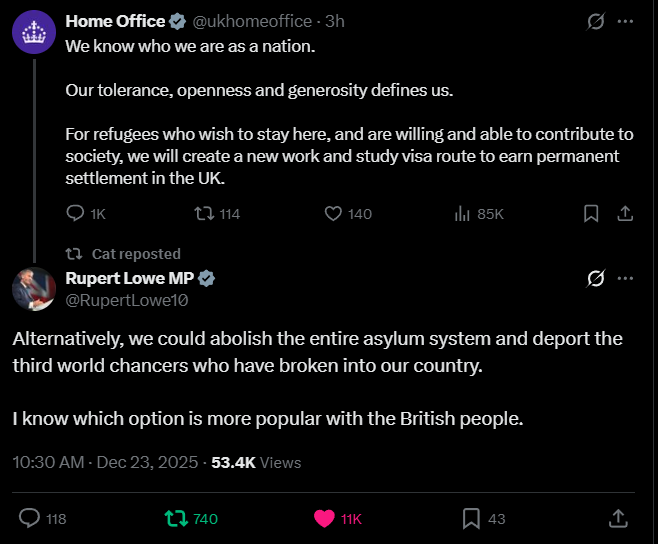This screenshot has width=658, height=544.
Task: Click the Home Office crown avatar
Action: click(x=33, y=32)
